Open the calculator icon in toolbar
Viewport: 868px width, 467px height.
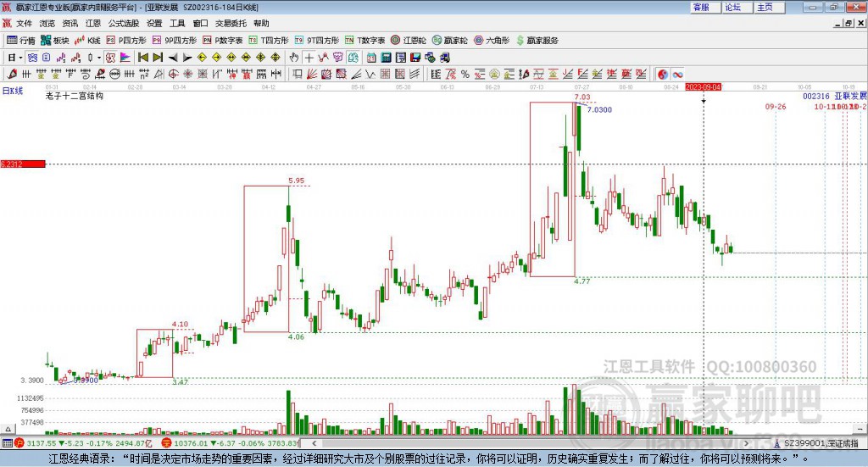387,58
